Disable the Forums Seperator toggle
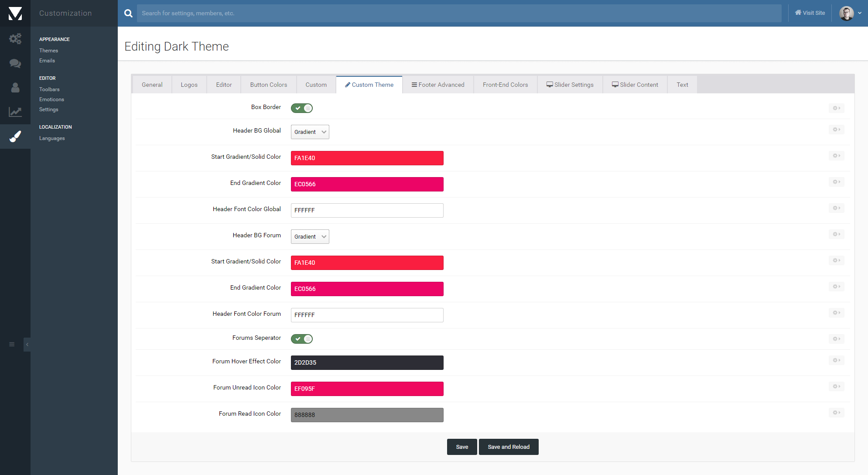 click(302, 338)
